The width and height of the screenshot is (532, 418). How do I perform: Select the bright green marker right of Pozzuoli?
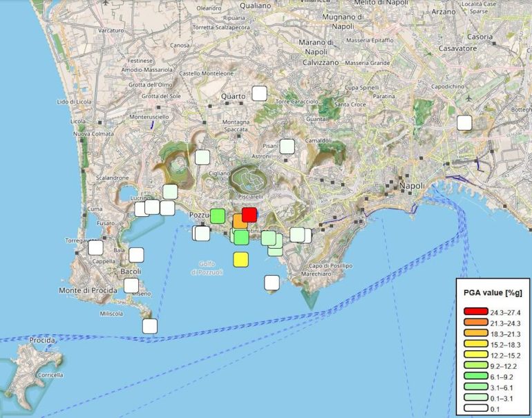(x=218, y=216)
